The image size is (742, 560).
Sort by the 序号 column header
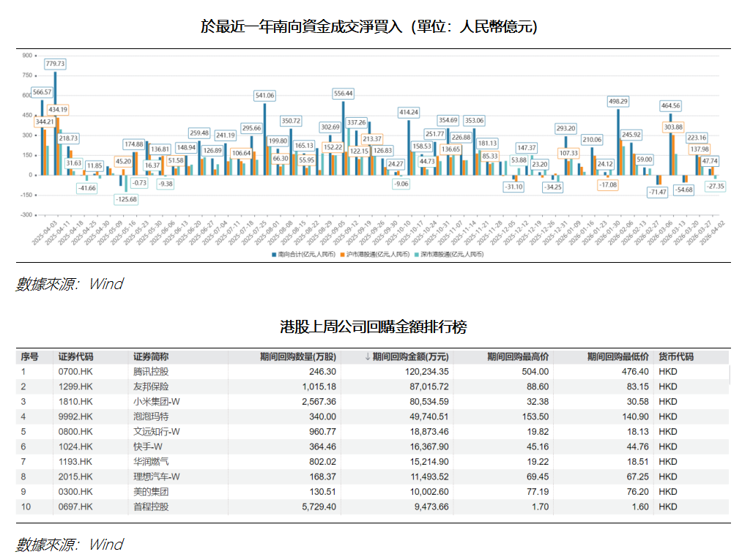pyautogui.click(x=29, y=356)
